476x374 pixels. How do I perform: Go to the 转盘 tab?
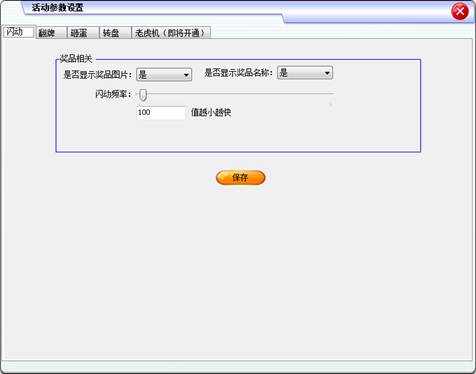[115, 33]
